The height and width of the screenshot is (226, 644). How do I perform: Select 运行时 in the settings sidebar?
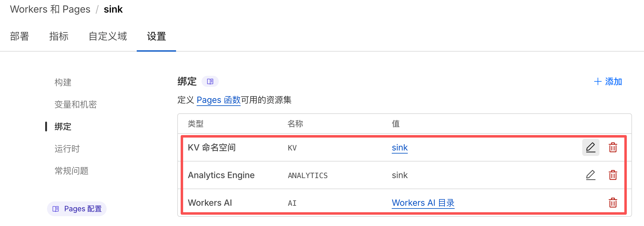click(67, 149)
